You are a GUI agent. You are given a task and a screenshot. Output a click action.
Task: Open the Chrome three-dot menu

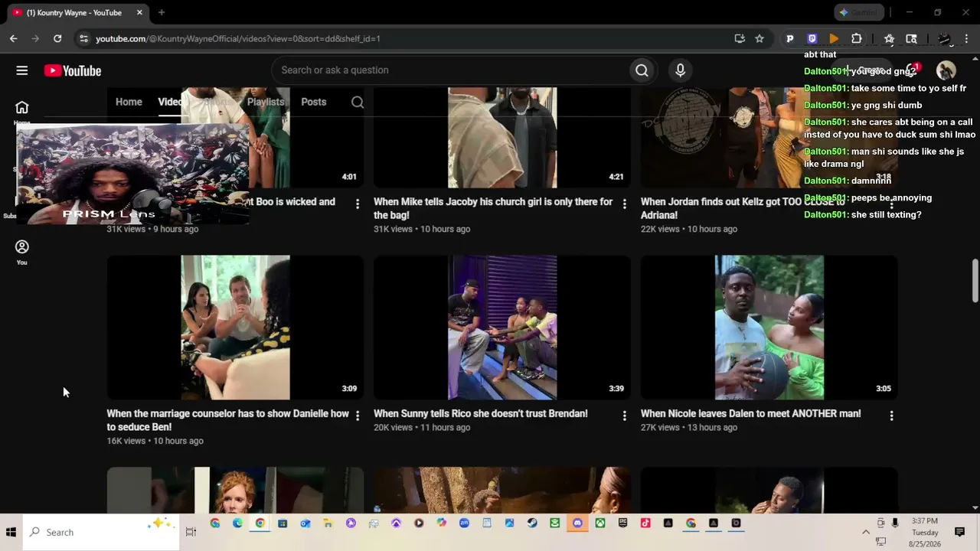pos(967,38)
